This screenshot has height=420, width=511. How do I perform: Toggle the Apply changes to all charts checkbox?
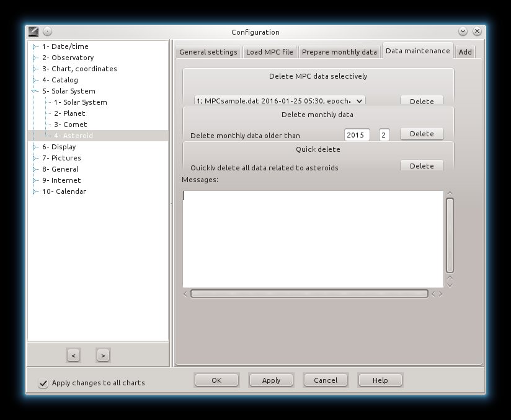point(43,383)
